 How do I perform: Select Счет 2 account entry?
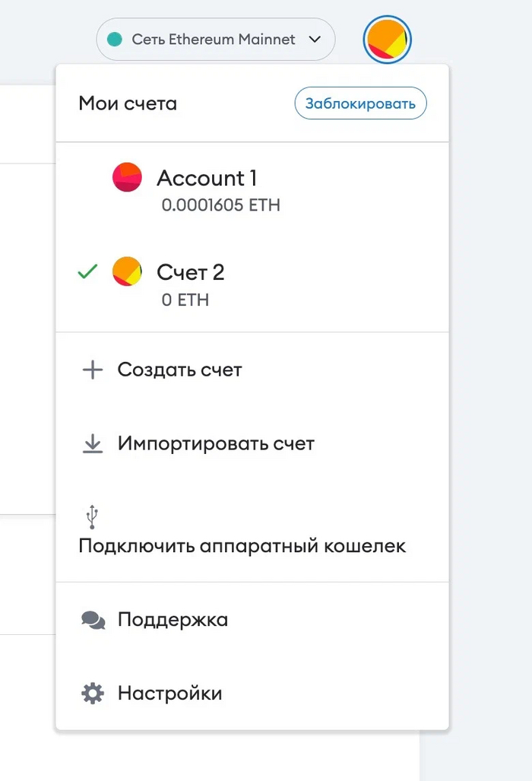pyautogui.click(x=190, y=272)
